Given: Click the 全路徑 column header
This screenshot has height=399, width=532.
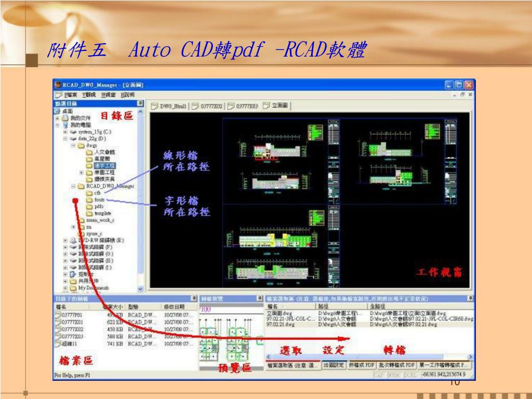Looking at the screenshot, I should tap(421, 307).
